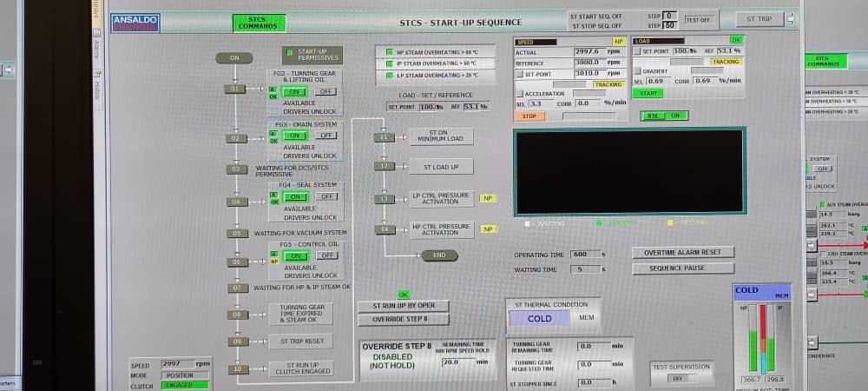868x391 pixels.
Task: Click the LP CTRL PRESSURE ACTIVATION button
Action: (x=442, y=199)
